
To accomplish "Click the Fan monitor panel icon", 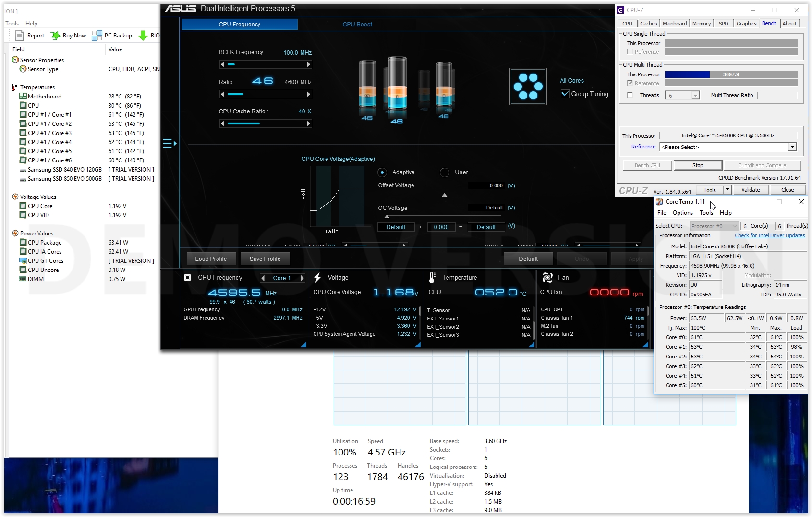I will pyautogui.click(x=547, y=278).
